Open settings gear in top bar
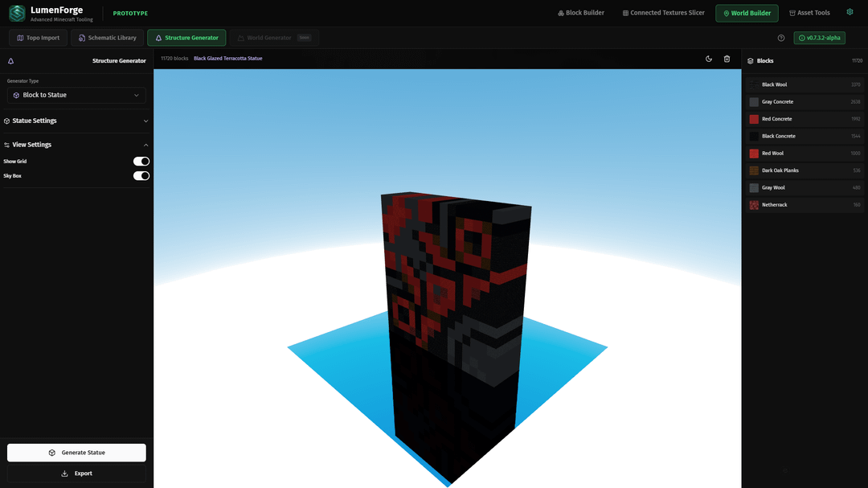The height and width of the screenshot is (488, 868). (850, 12)
